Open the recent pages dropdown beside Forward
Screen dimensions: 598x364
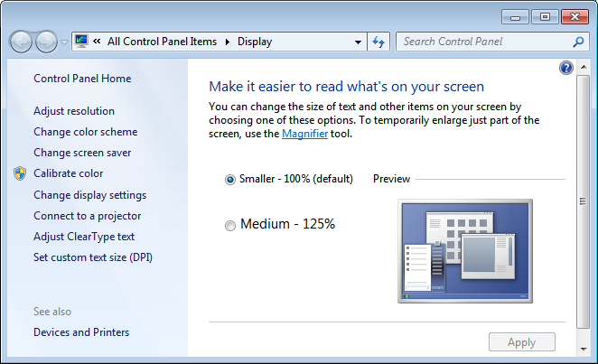coord(64,42)
